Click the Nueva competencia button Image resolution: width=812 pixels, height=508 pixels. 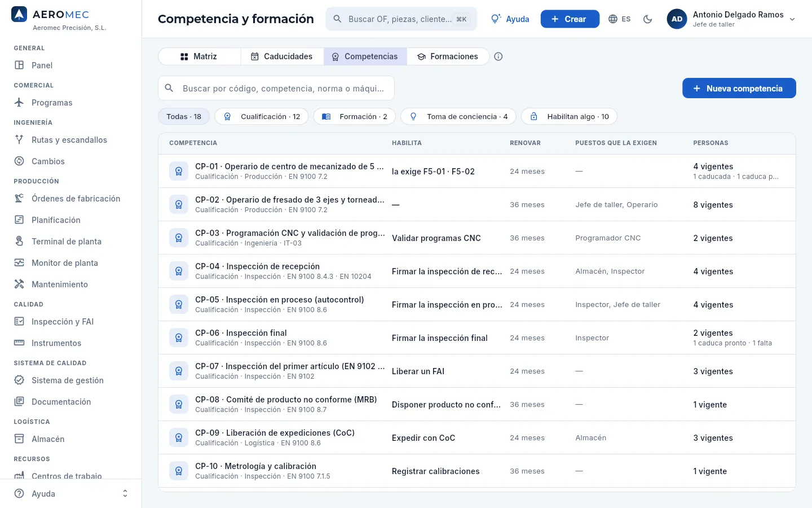(739, 88)
